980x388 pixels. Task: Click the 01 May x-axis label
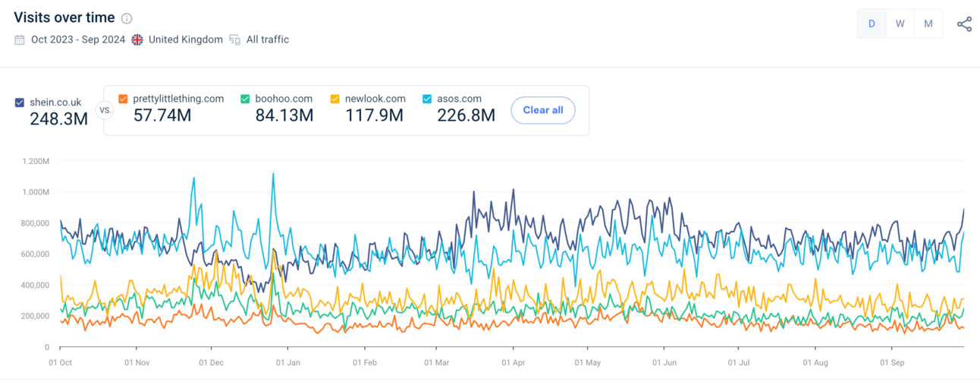click(x=587, y=363)
